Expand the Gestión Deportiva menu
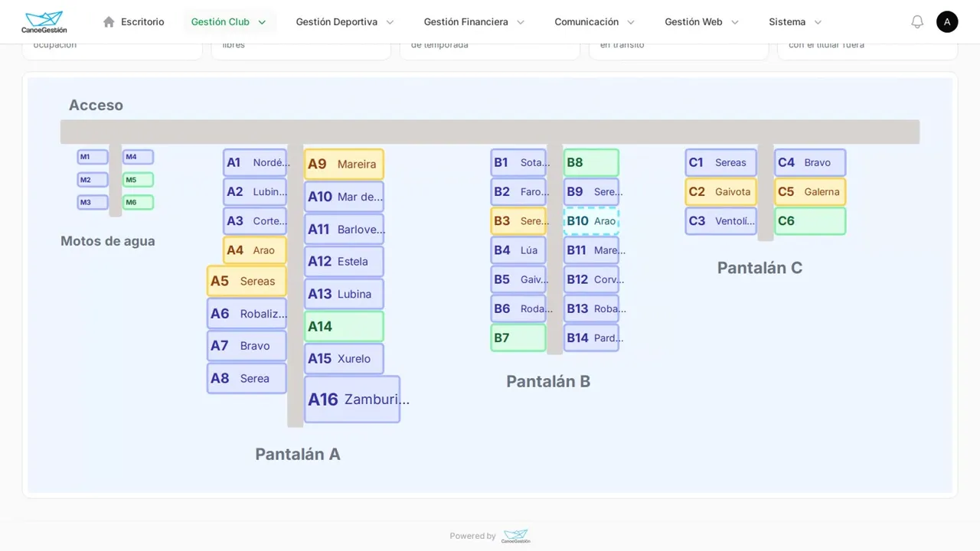Screen dimensions: 980x551 [345, 22]
